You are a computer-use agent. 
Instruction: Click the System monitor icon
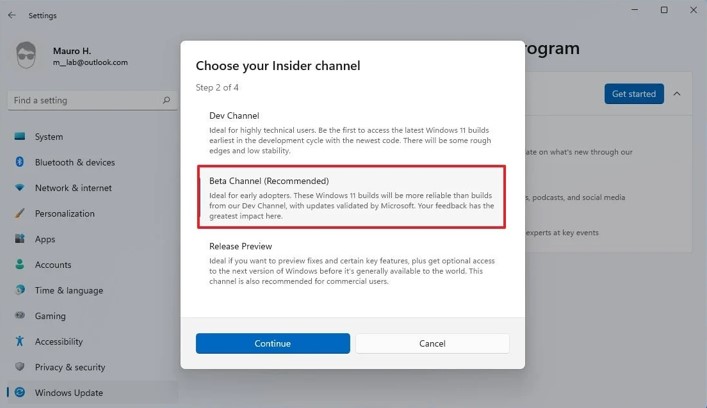[x=19, y=136]
